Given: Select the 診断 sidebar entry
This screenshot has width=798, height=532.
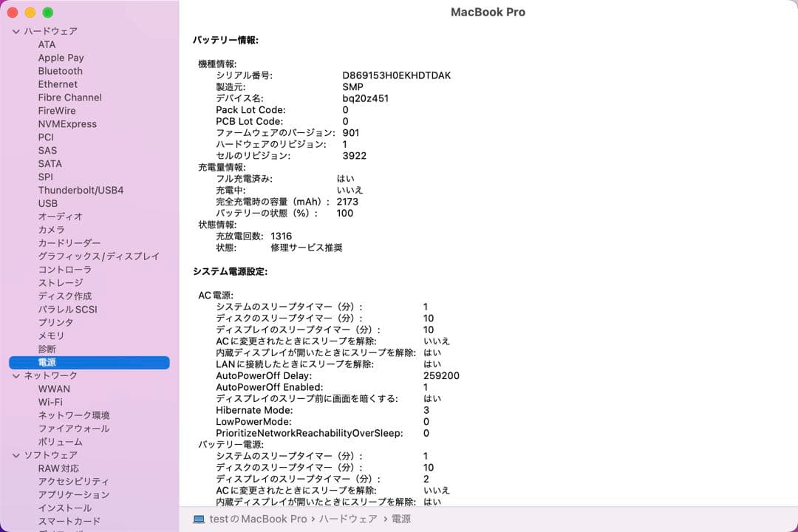Looking at the screenshot, I should pyautogui.click(x=47, y=349).
